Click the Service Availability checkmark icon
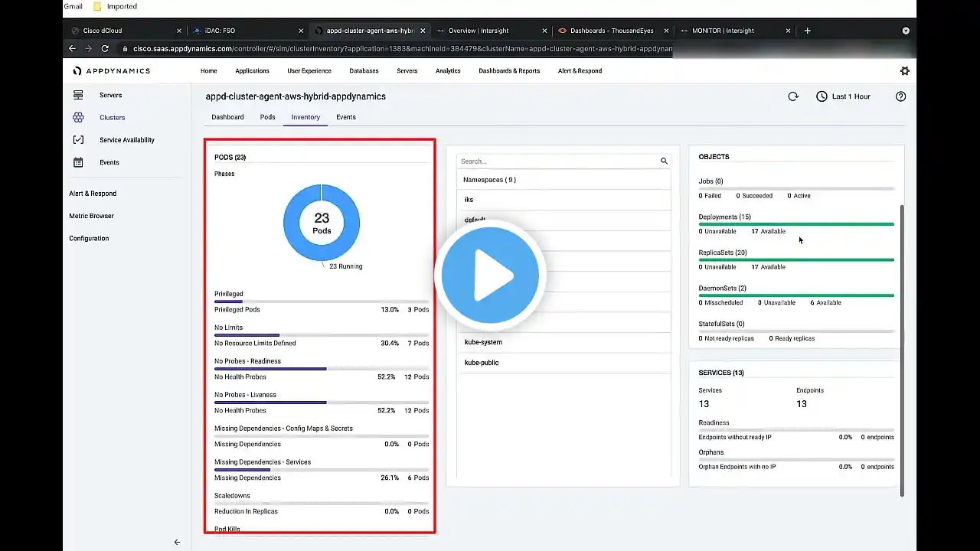Screen dimensions: 980x551 pyautogui.click(x=78, y=140)
